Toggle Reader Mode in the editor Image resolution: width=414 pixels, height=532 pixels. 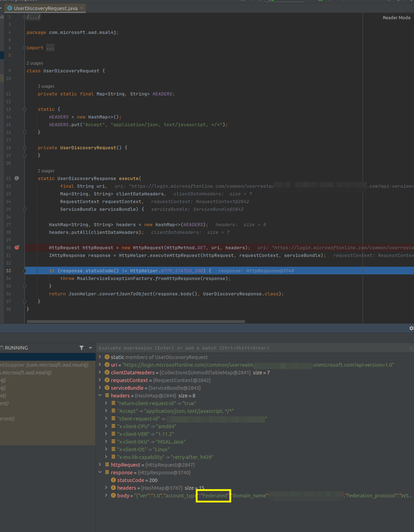[x=397, y=17]
